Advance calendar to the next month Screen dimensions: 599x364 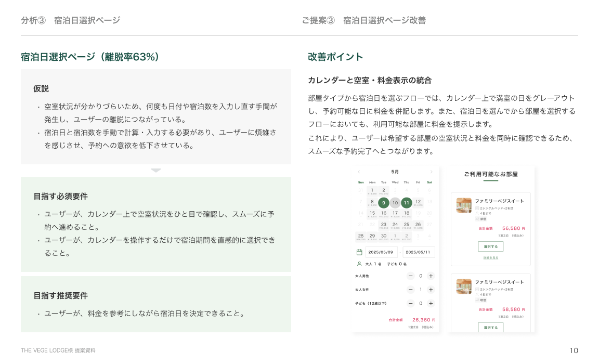click(x=431, y=172)
